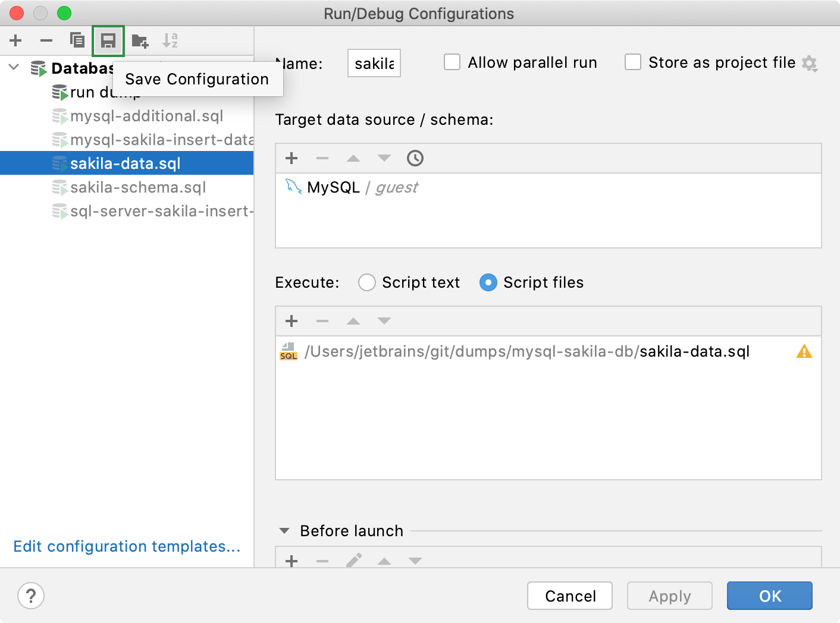
Task: Edit a Before launch task with pencil icon
Action: click(354, 560)
